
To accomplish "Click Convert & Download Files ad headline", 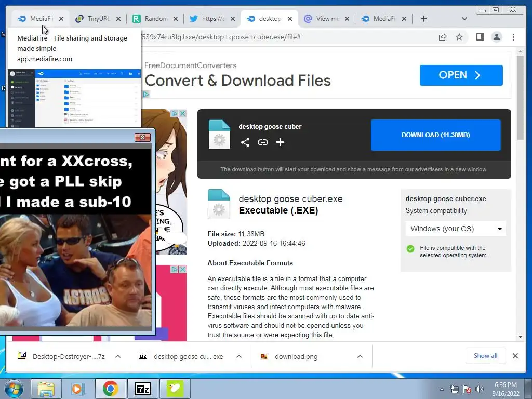I will pos(237,81).
